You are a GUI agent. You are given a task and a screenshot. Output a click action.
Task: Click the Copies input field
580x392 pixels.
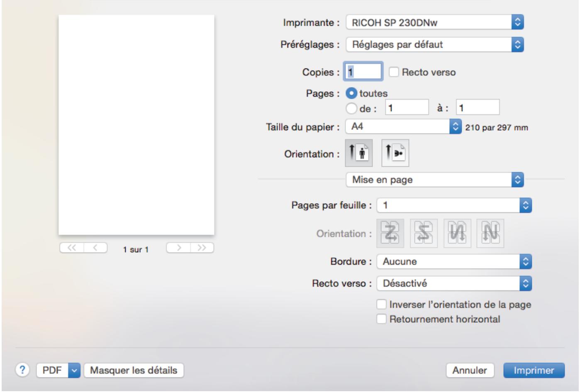coord(363,72)
